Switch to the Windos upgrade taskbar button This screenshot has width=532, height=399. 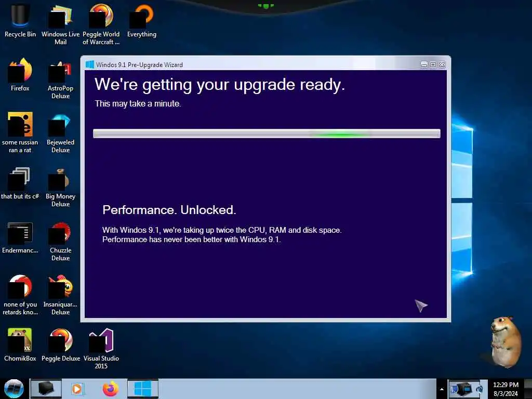point(143,389)
